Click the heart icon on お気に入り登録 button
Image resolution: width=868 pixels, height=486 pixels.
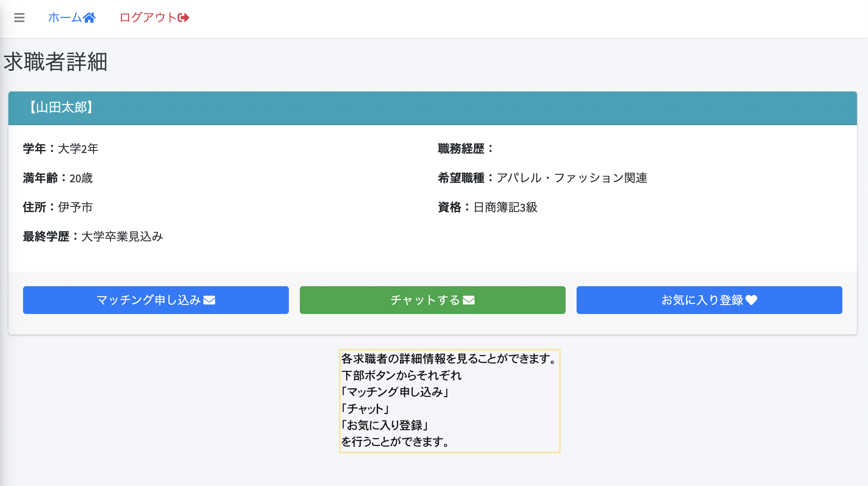click(752, 300)
